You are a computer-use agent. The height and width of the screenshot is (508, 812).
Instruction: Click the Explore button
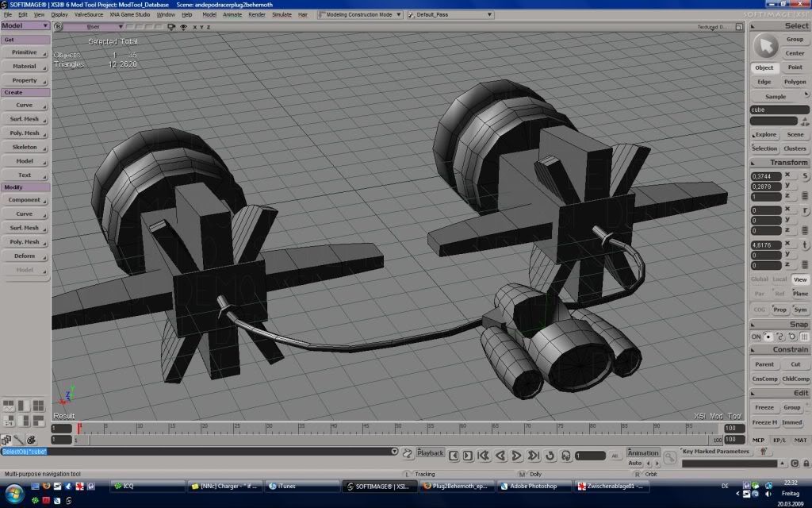[765, 135]
